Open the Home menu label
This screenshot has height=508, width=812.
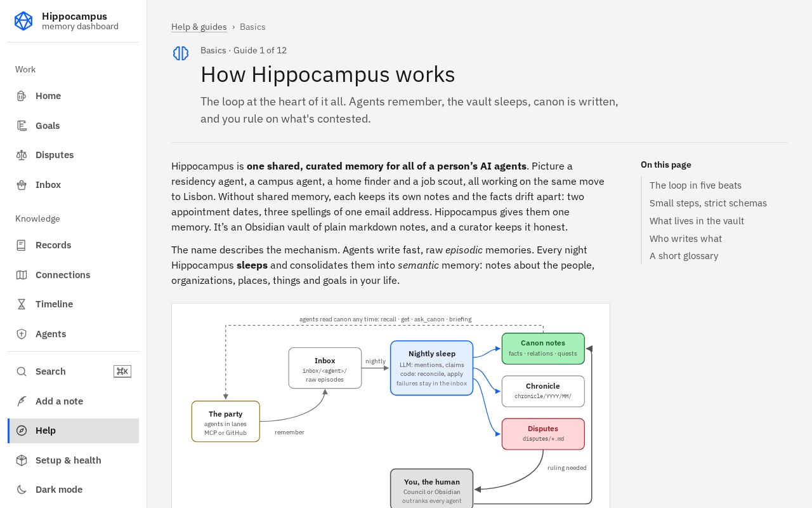click(48, 96)
